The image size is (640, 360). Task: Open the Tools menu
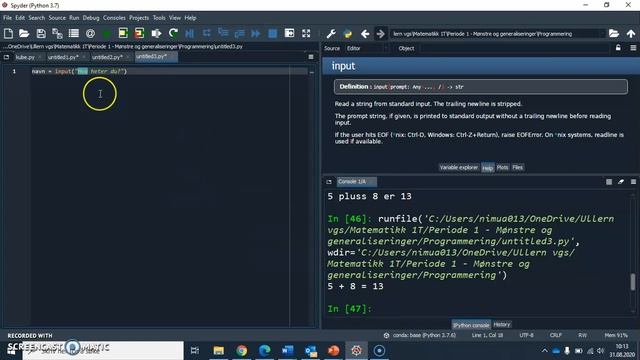[159, 18]
